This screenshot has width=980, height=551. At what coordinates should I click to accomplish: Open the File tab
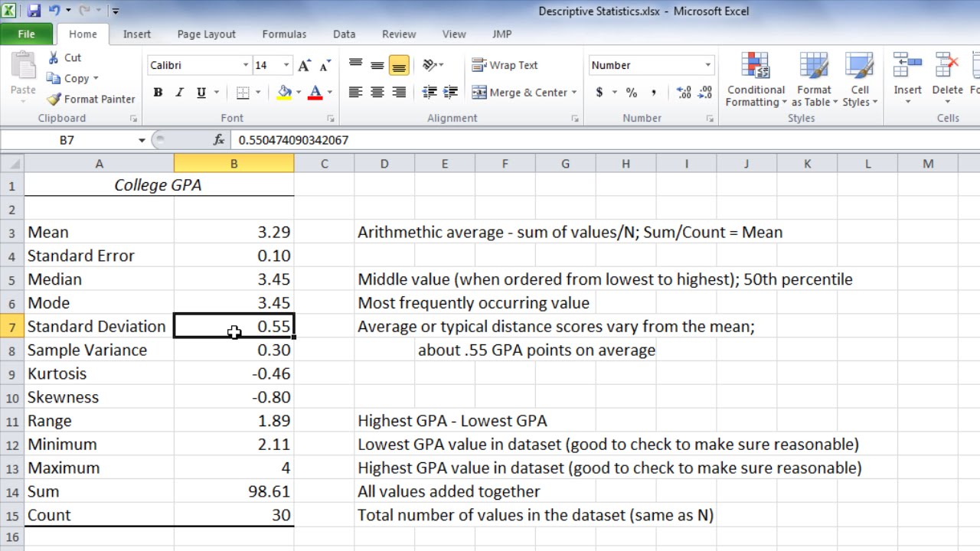point(26,34)
